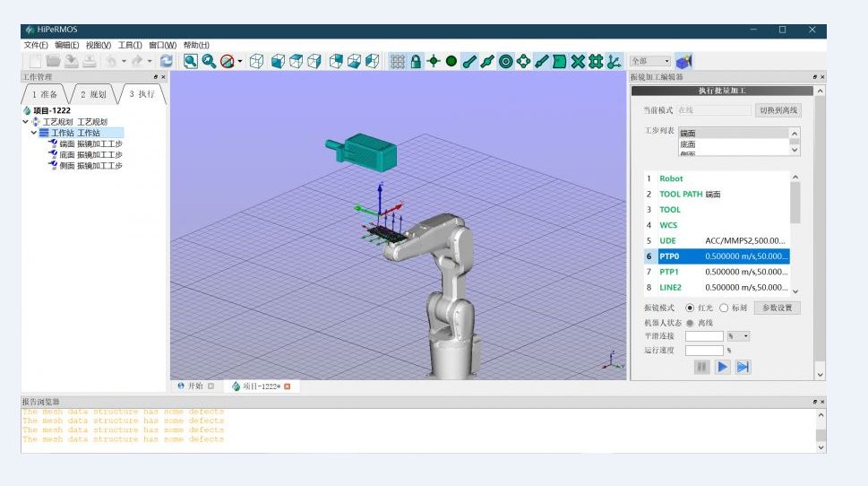
Task: Select the LINE2 program row
Action: [x=717, y=287]
